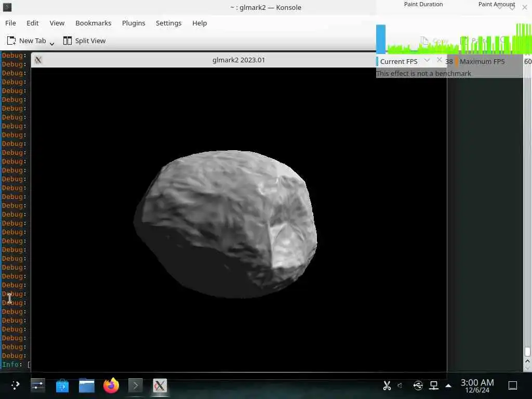The height and width of the screenshot is (399, 532).
Task: Show hidden system tray icons arrow
Action: (448, 385)
